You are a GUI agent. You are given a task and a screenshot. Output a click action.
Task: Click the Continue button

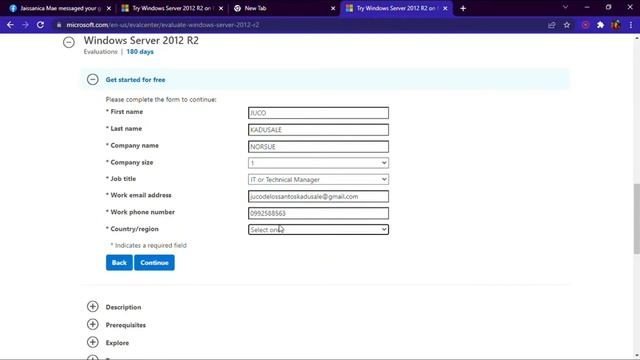click(154, 262)
